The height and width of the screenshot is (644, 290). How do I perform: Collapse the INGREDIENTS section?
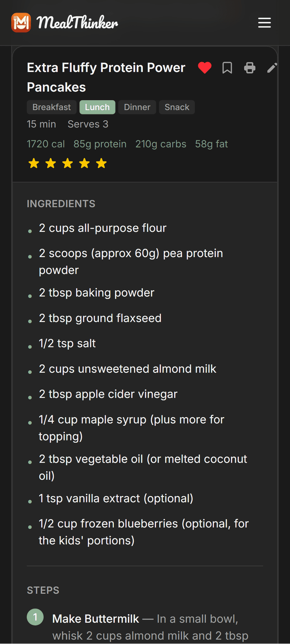click(x=61, y=204)
